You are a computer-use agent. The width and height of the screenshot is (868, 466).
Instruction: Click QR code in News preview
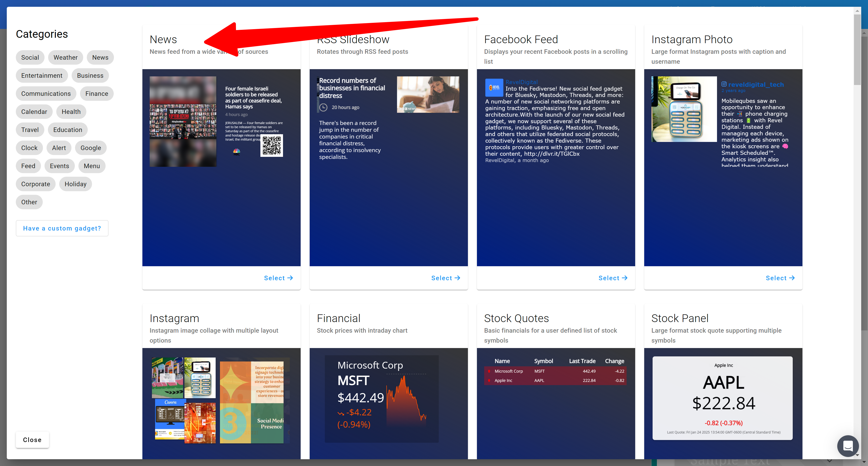click(271, 145)
